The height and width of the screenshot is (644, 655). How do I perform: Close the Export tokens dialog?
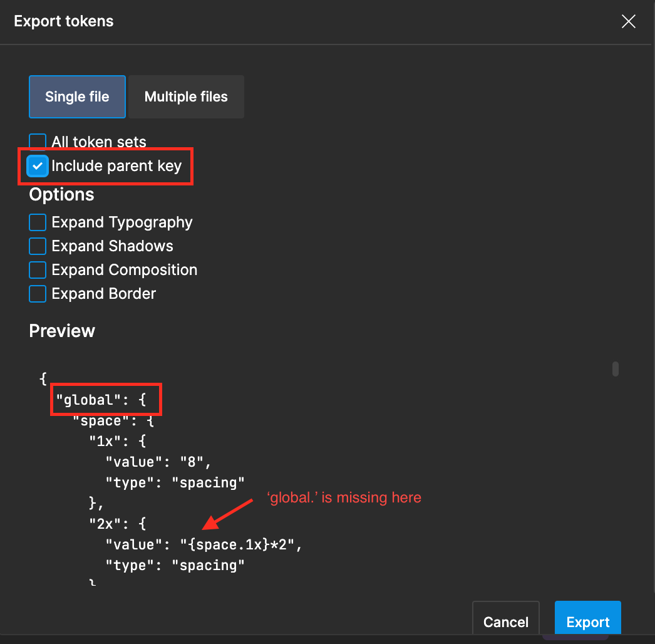(628, 21)
